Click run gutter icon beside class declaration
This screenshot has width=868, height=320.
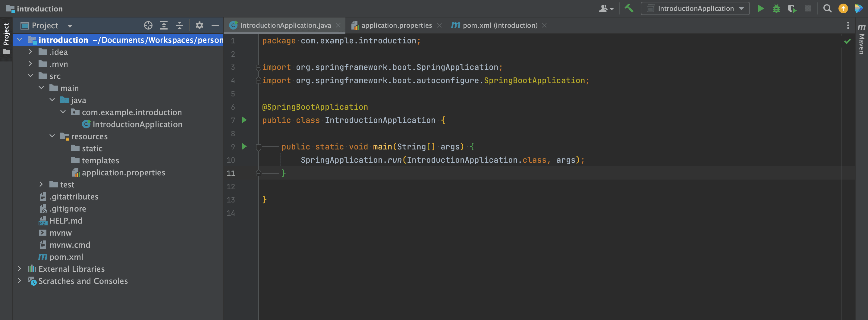click(244, 120)
